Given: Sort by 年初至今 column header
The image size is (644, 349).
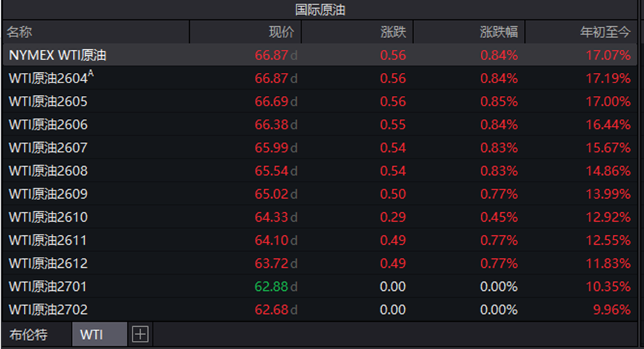Looking at the screenshot, I should (605, 32).
